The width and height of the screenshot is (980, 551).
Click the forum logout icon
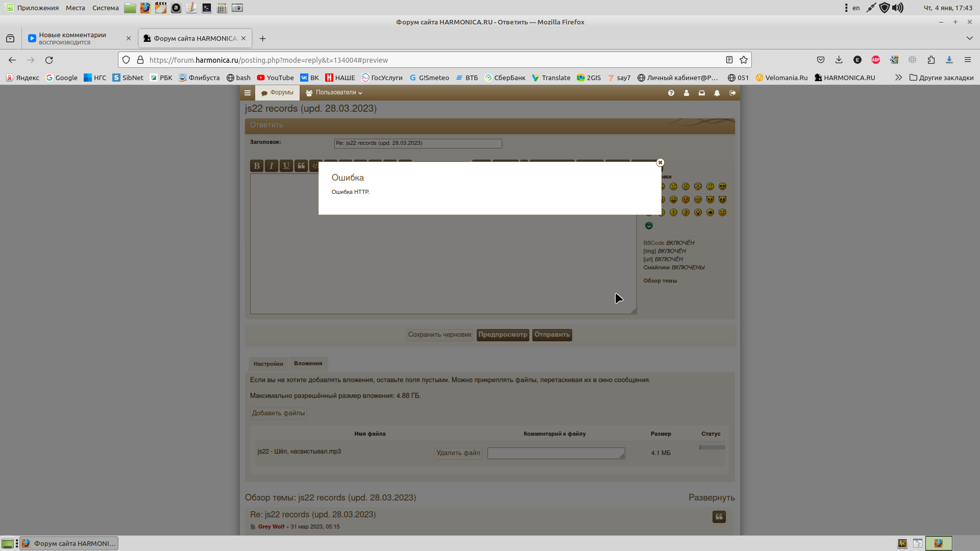coord(732,93)
